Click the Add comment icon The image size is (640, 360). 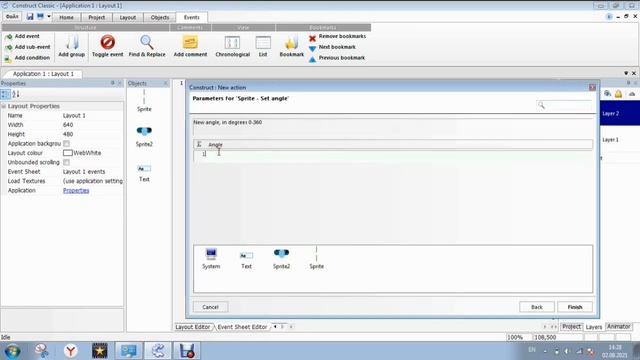click(190, 42)
